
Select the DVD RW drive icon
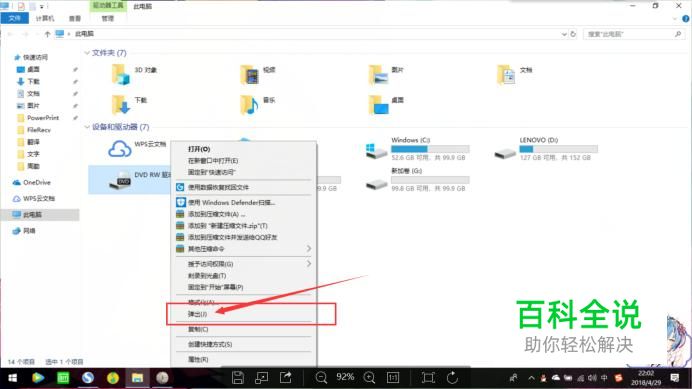120,180
